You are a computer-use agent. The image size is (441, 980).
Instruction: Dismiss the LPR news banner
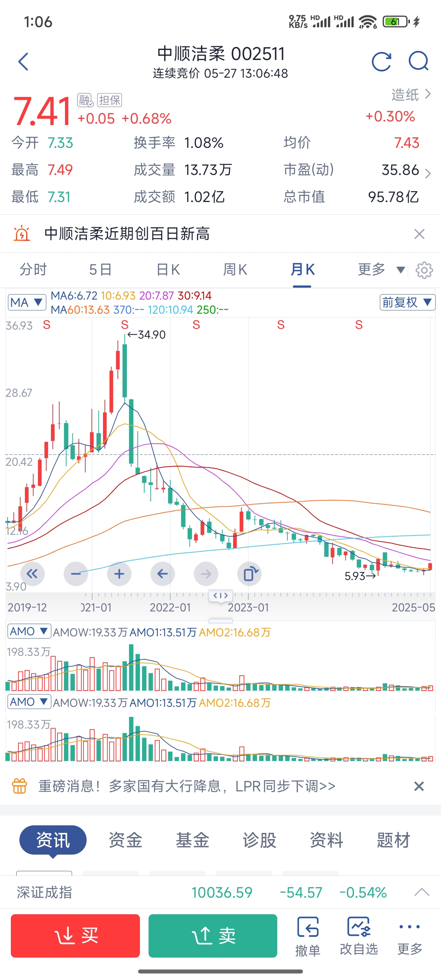pyautogui.click(x=419, y=786)
